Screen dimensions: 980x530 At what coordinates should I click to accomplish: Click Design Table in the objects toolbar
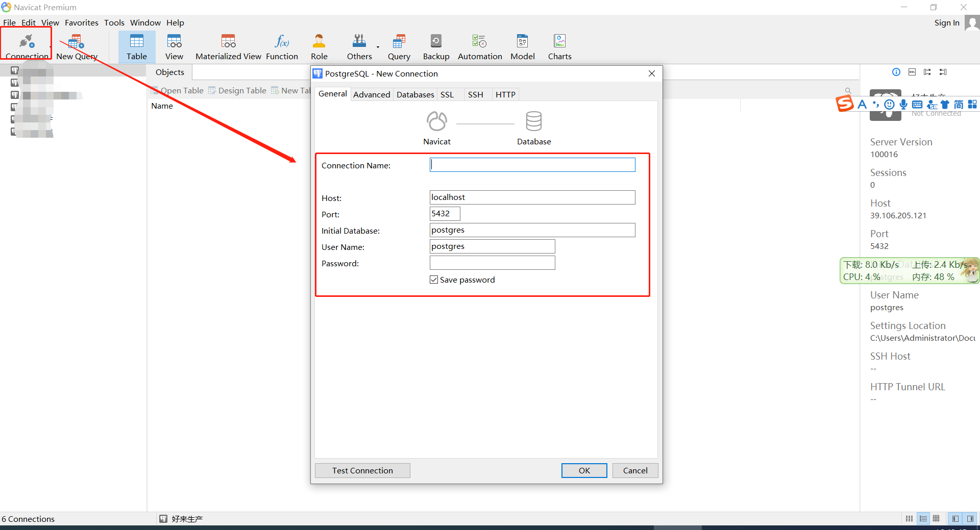[x=237, y=90]
